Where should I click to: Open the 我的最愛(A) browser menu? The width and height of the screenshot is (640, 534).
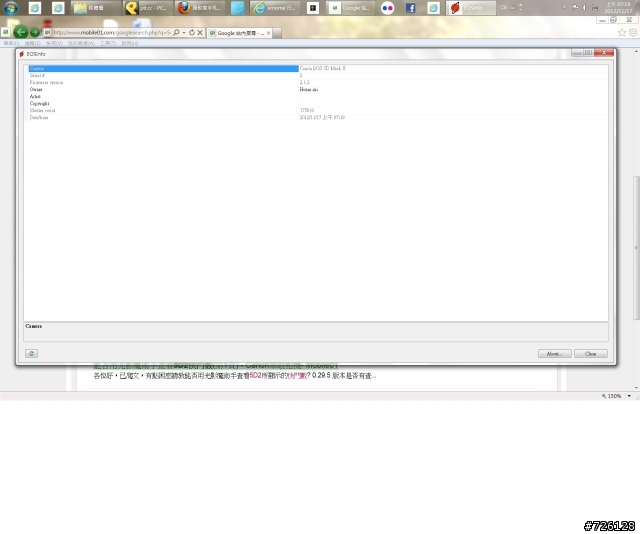click(81, 43)
